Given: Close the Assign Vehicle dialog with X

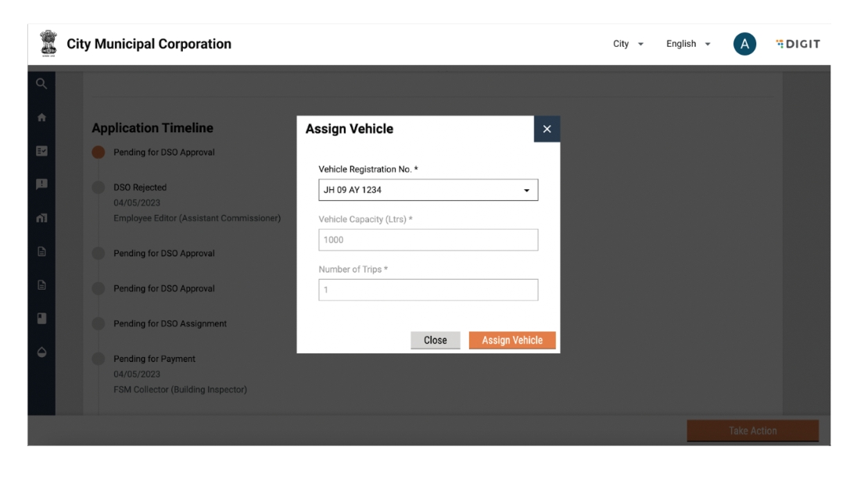Looking at the screenshot, I should [x=547, y=130].
